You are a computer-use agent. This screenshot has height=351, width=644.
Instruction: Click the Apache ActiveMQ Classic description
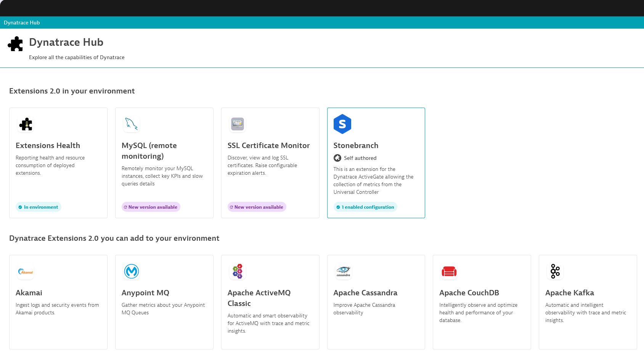[268, 323]
